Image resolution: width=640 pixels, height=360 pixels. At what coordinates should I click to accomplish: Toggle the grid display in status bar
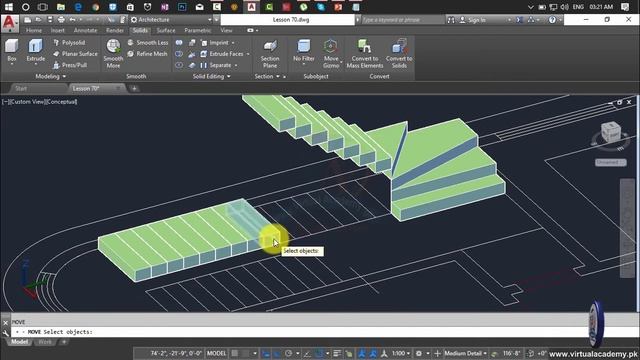pos(235,353)
